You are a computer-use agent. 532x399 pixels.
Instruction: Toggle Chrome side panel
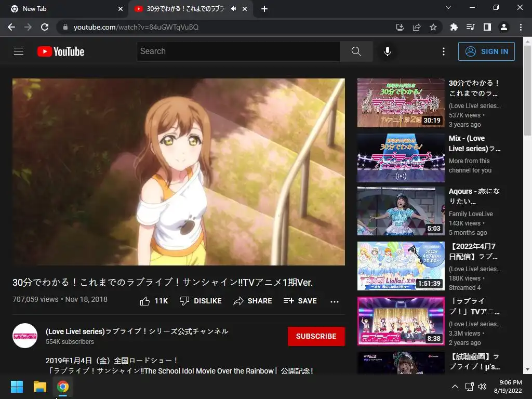(487, 27)
